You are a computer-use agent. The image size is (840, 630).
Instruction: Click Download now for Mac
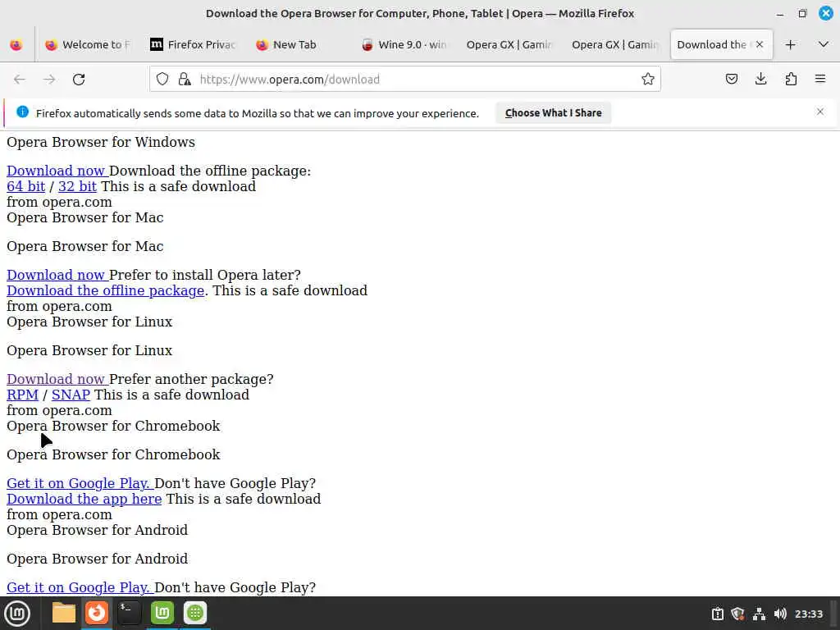tap(57, 275)
